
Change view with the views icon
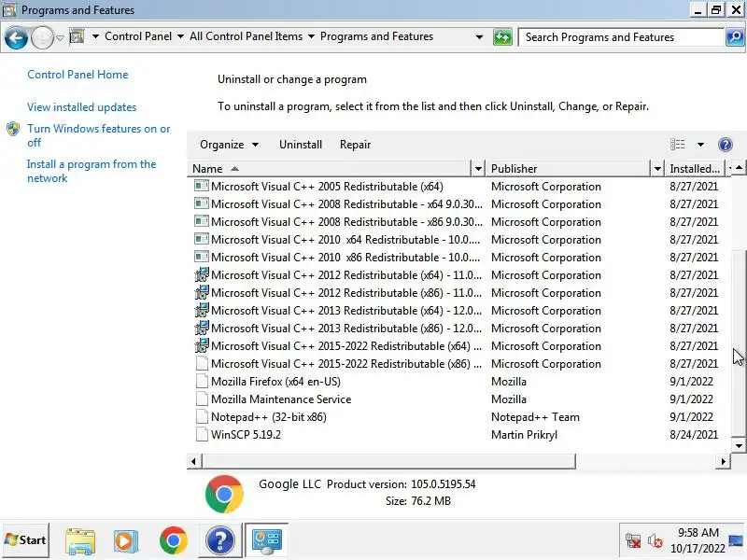(x=678, y=145)
